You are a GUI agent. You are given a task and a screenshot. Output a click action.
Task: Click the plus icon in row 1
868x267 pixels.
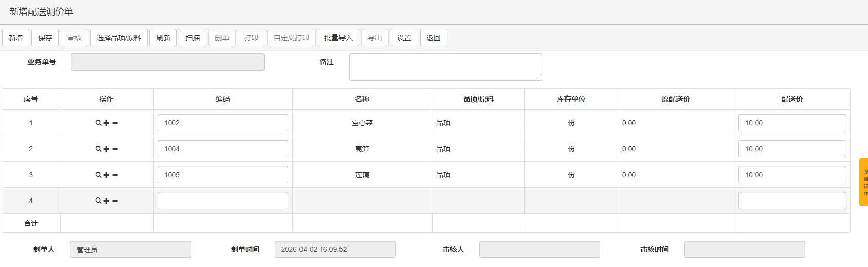(x=106, y=123)
